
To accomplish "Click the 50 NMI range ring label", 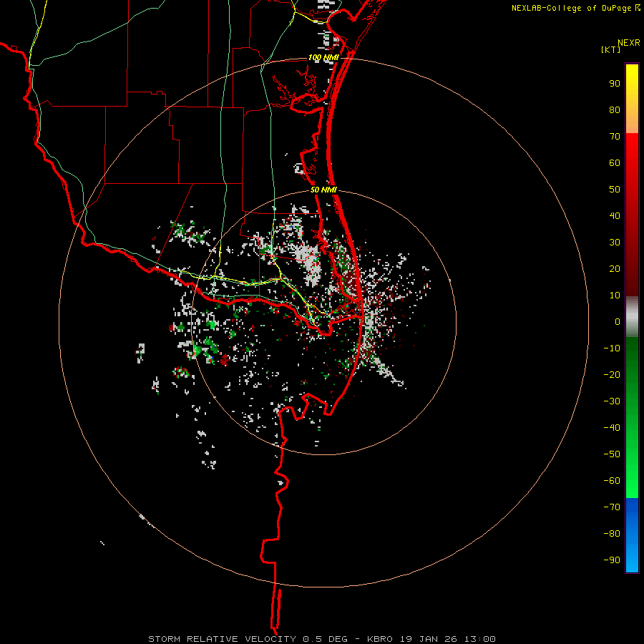I will (x=323, y=190).
